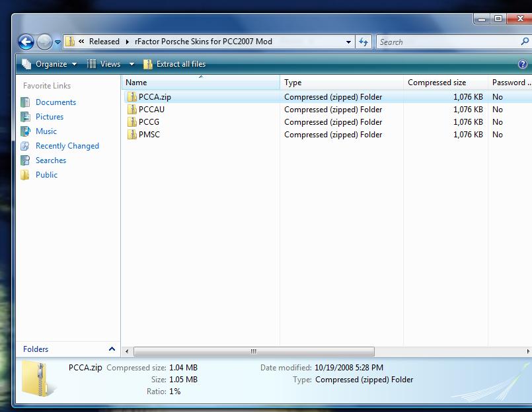532x412 pixels.
Task: Maximize the Explorer window
Action: pos(498,19)
